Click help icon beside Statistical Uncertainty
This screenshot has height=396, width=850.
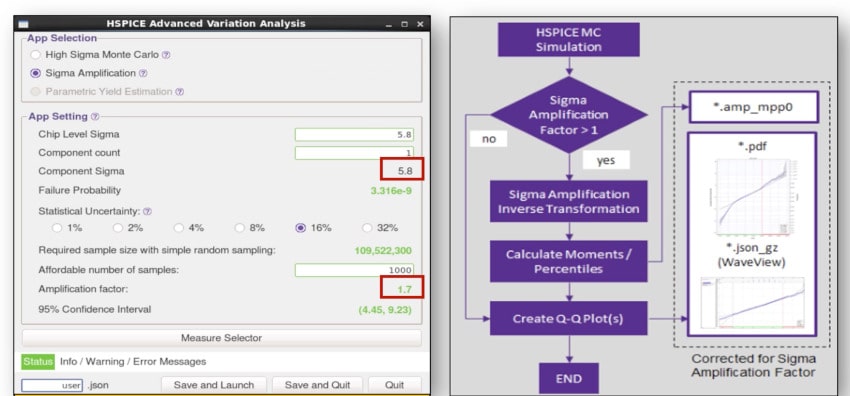147,211
